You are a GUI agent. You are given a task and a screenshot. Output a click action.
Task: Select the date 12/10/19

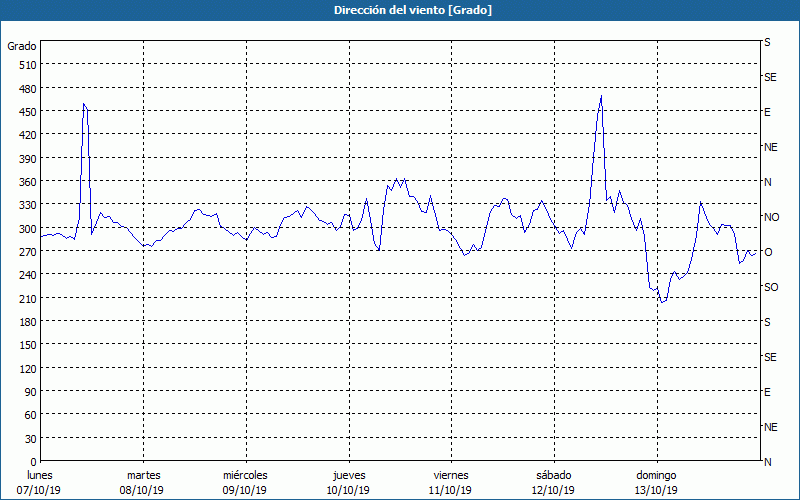(x=553, y=490)
